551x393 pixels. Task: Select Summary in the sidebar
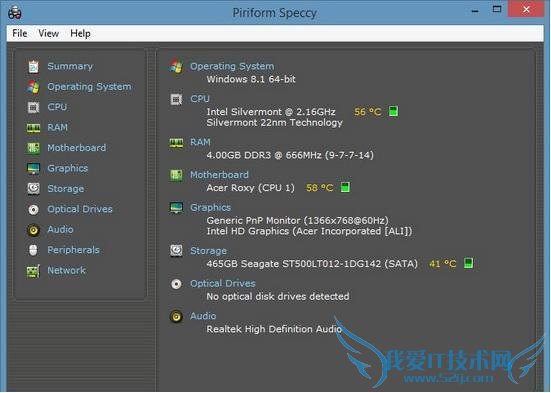point(70,66)
